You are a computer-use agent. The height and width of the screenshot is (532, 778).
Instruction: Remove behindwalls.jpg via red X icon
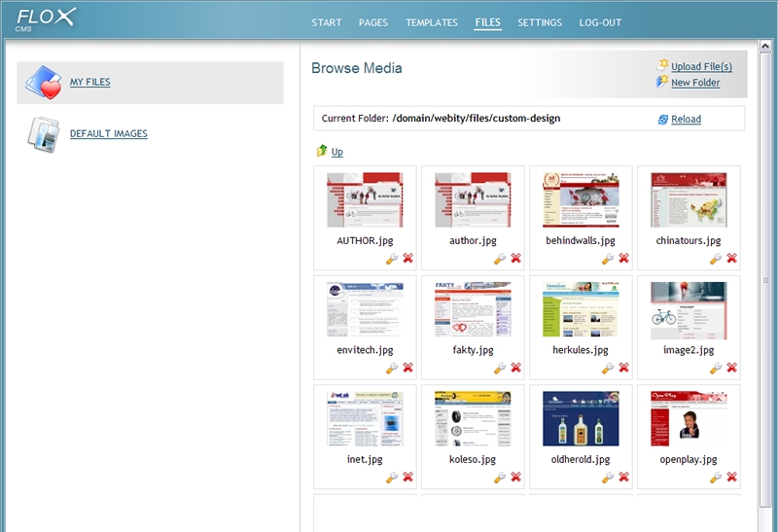[x=623, y=258]
